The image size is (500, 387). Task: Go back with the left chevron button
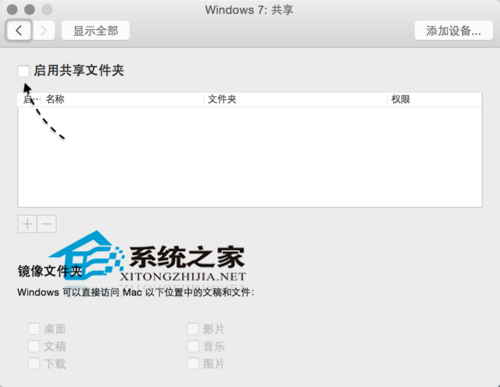pyautogui.click(x=19, y=31)
